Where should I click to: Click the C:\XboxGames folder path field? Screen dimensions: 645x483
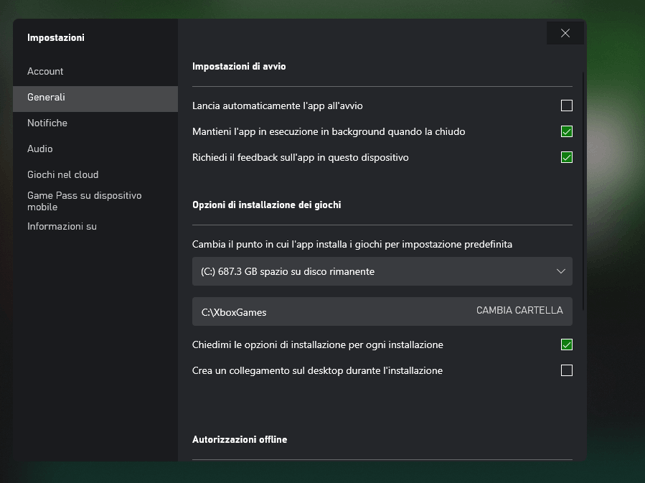pyautogui.click(x=320, y=312)
